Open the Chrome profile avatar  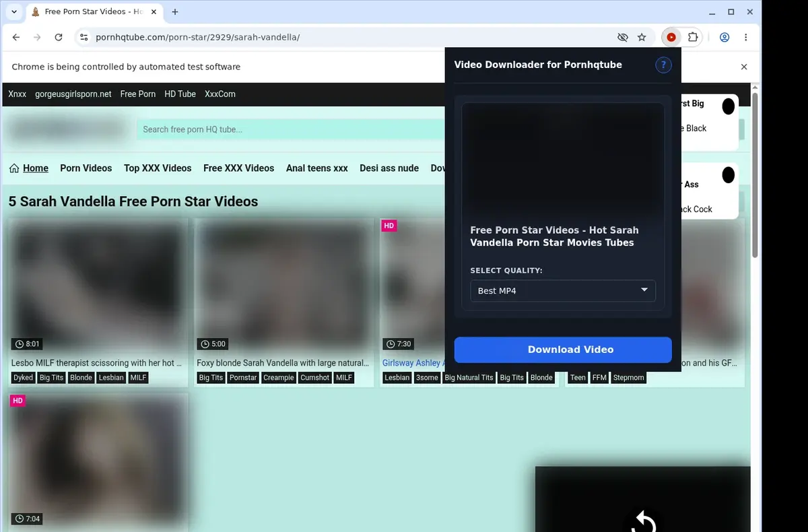tap(725, 37)
